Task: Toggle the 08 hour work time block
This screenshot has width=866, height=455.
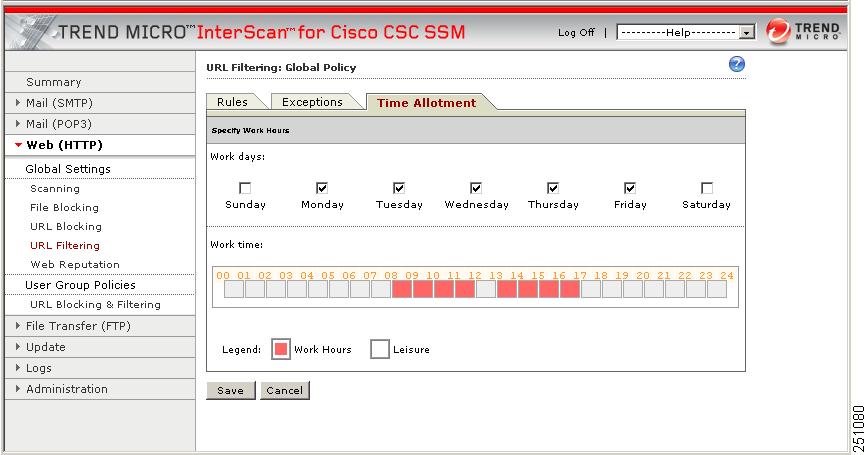Action: tap(402, 289)
